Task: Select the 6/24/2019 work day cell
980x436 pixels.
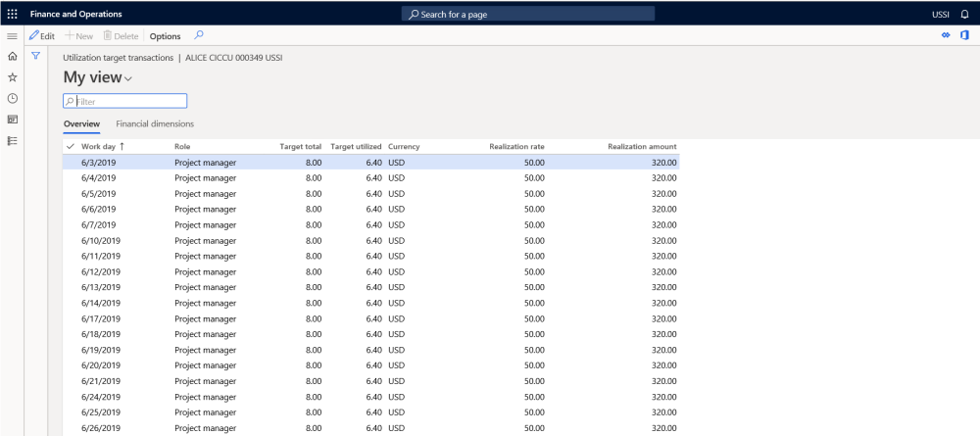Action: click(101, 397)
